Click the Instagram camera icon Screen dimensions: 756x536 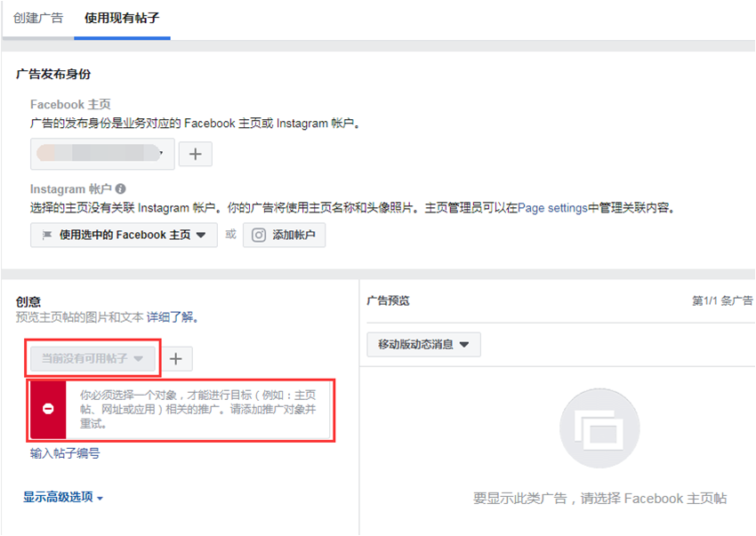[x=259, y=236]
